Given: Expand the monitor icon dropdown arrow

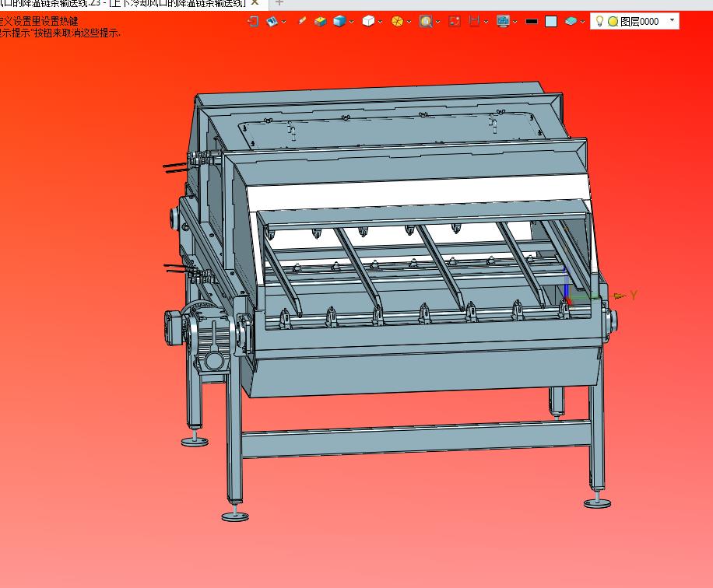Looking at the screenshot, I should click(515, 22).
